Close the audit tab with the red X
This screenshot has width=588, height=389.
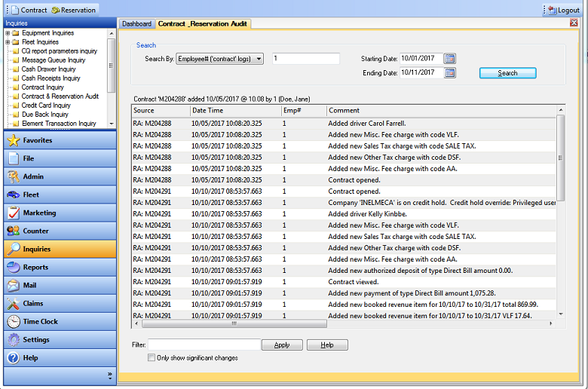(574, 23)
